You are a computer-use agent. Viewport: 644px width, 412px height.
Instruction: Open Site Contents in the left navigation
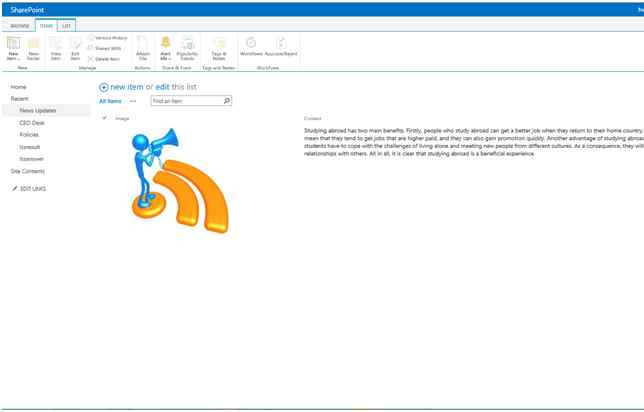click(28, 171)
